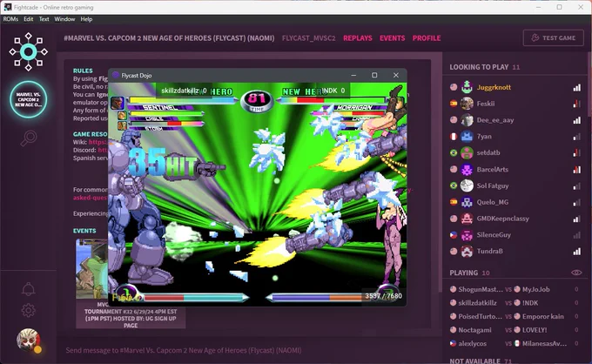This screenshot has width=592, height=364.
Task: Switch to the PROFILE tab
Action: pyautogui.click(x=427, y=38)
